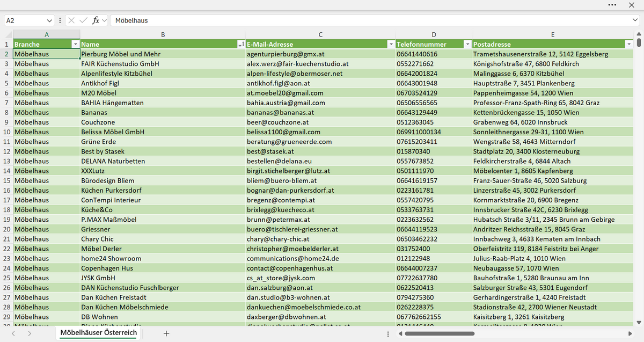Select row 14 header

click(x=6, y=171)
